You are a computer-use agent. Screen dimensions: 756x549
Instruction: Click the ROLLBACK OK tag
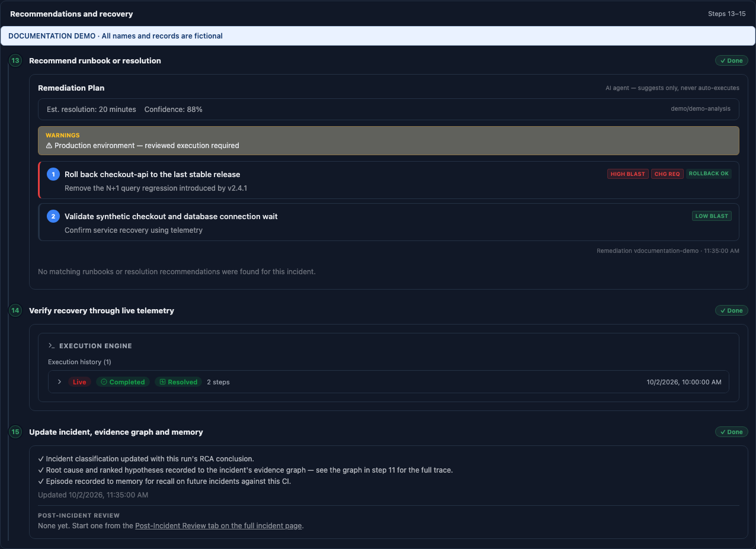coord(709,174)
